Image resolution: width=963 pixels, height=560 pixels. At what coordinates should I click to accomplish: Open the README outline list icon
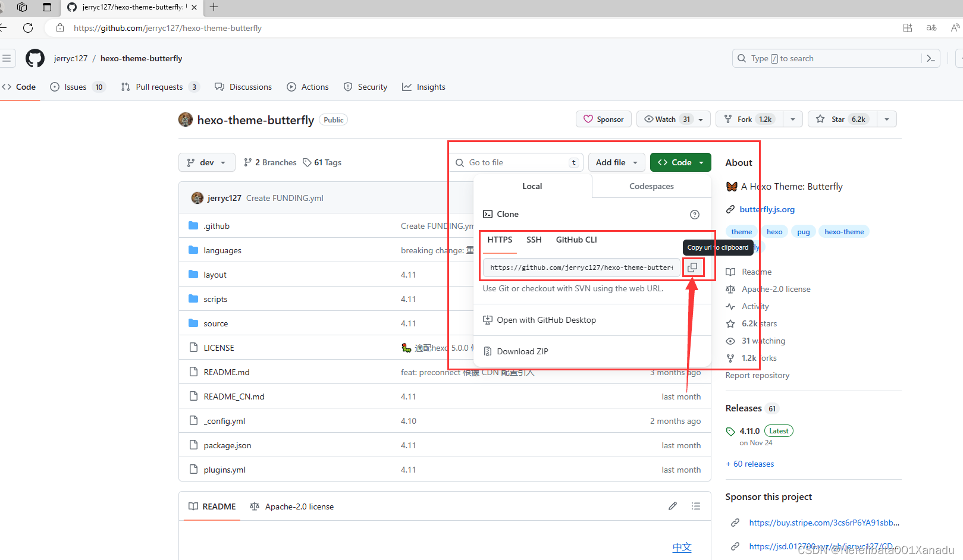click(x=696, y=506)
